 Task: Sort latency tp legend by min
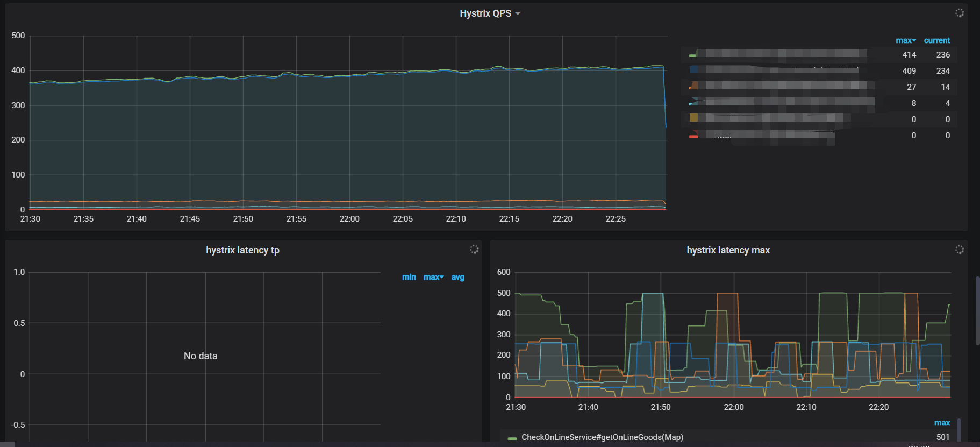tap(409, 277)
